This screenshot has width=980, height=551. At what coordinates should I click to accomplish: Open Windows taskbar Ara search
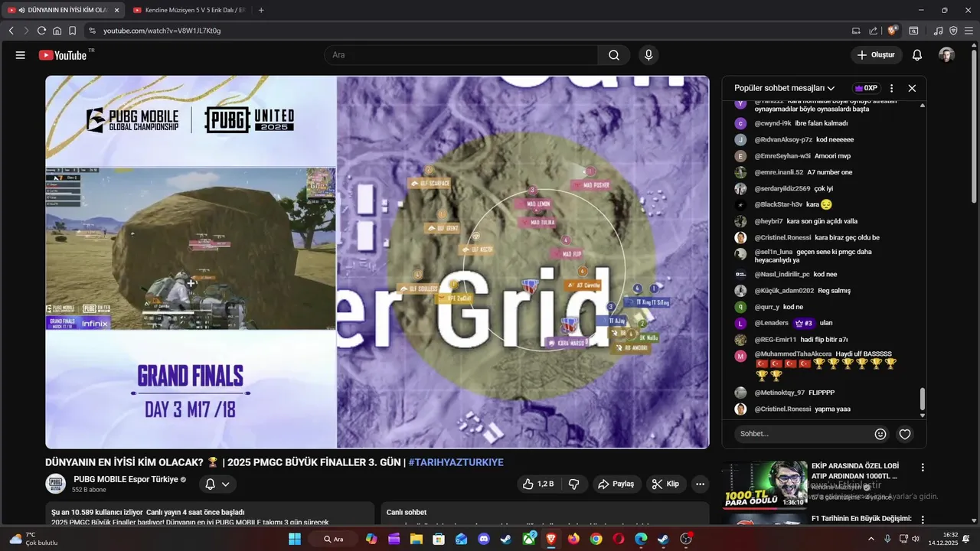333,539
